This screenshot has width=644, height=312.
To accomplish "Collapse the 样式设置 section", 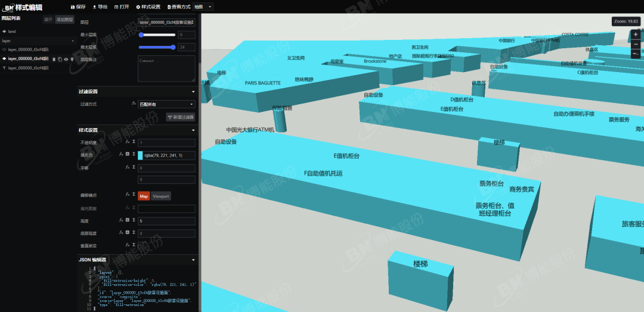I will (x=193, y=130).
